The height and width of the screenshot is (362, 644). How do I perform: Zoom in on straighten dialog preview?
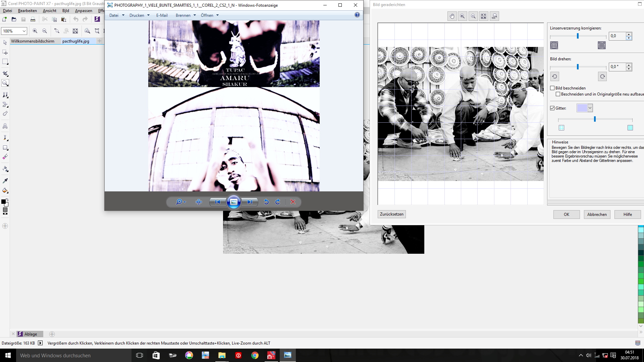click(x=462, y=16)
